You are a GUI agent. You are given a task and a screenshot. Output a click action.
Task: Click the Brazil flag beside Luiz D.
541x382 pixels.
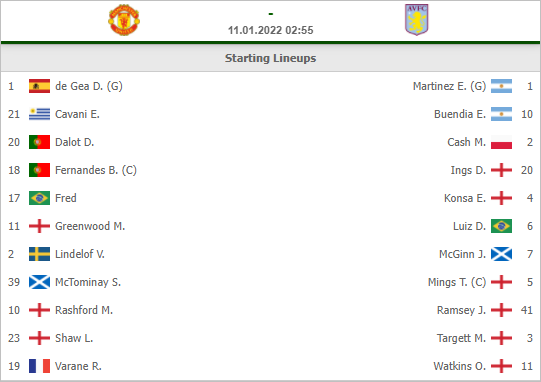click(501, 226)
